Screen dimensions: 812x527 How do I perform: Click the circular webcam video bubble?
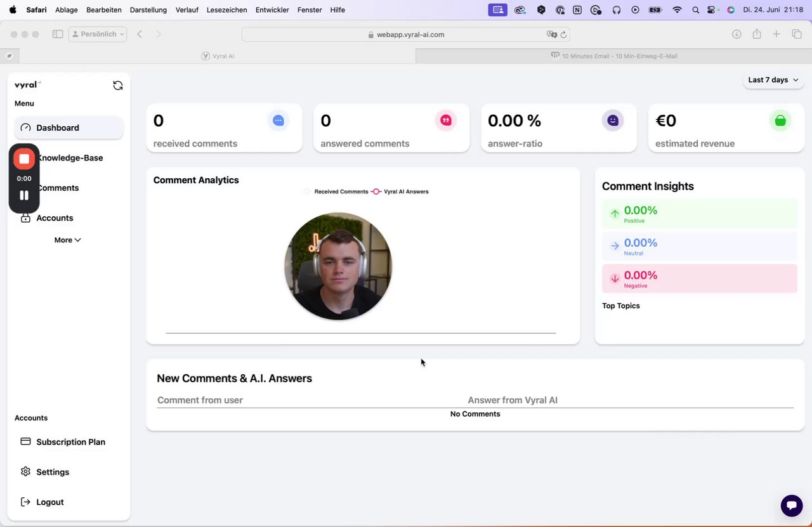point(338,266)
